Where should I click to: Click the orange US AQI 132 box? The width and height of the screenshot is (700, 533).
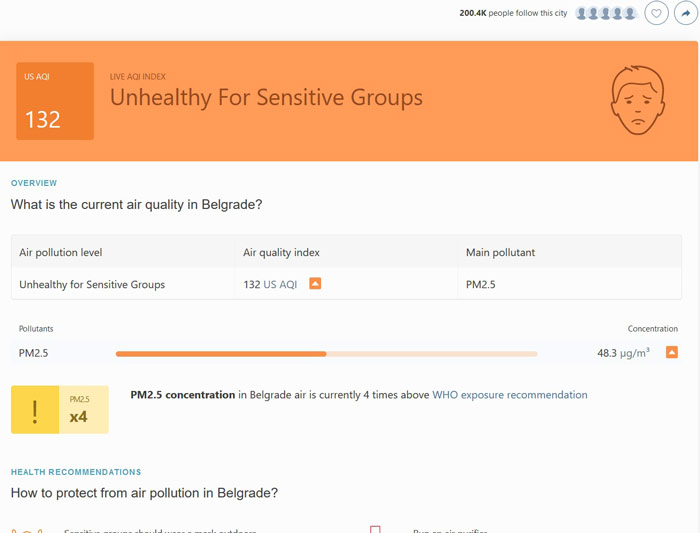[x=55, y=101]
